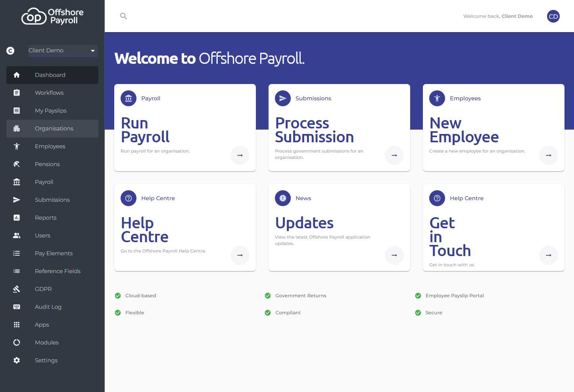The image size is (574, 392).
Task: Go to the Pensions menu item
Action: tap(52, 164)
